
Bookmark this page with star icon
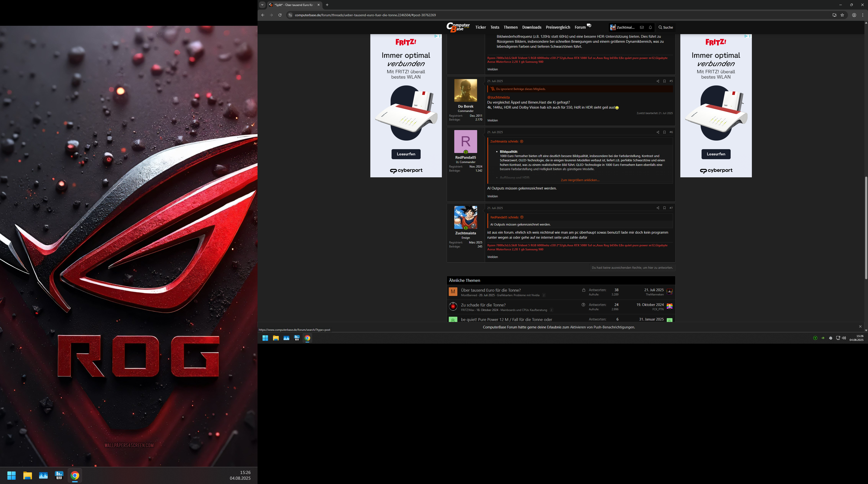[x=842, y=15]
